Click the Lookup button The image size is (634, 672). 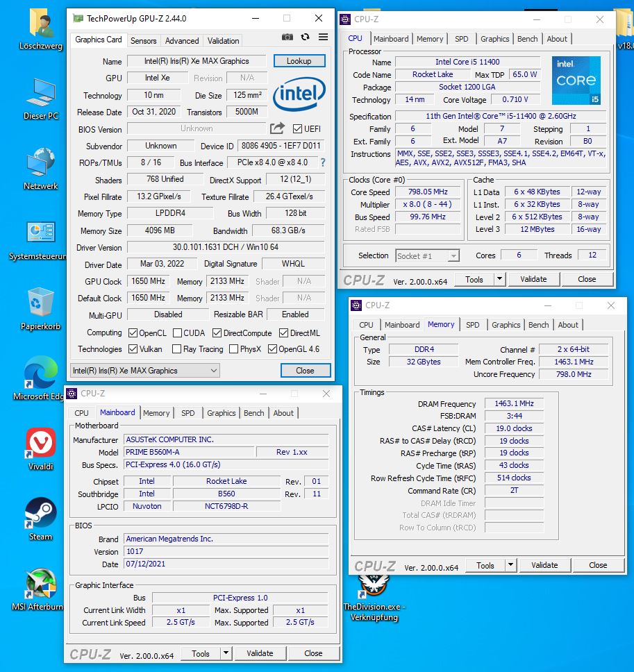pos(299,61)
